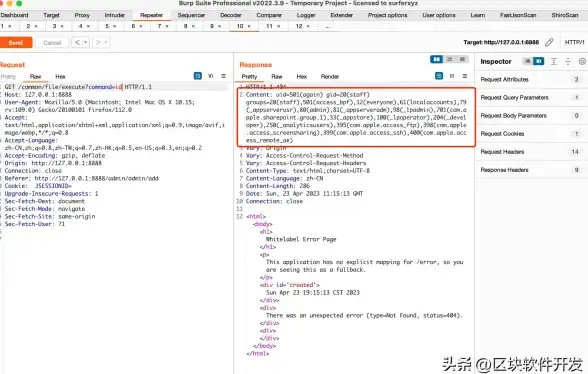Image resolution: width=588 pixels, height=374 pixels.
Task: Click the Cancel button
Action: [x=52, y=43]
